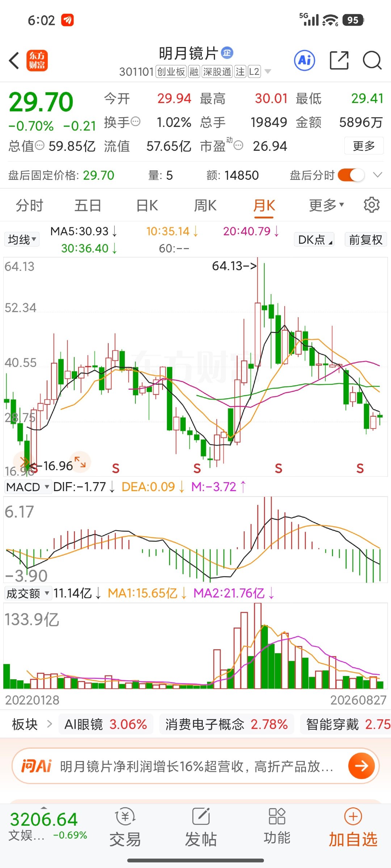391x868 pixels.
Task: Tap the expand fullscreen chart icon
Action: [80, 462]
